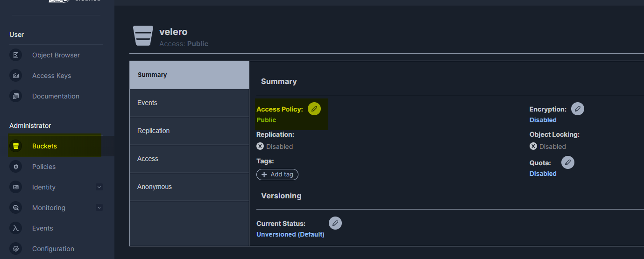644x259 pixels.
Task: Click the Public access policy value
Action: pos(266,120)
